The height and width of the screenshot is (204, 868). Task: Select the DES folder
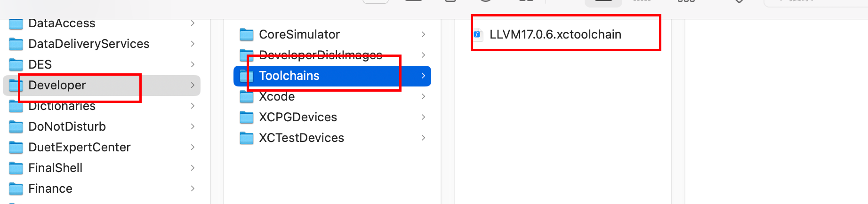102,64
